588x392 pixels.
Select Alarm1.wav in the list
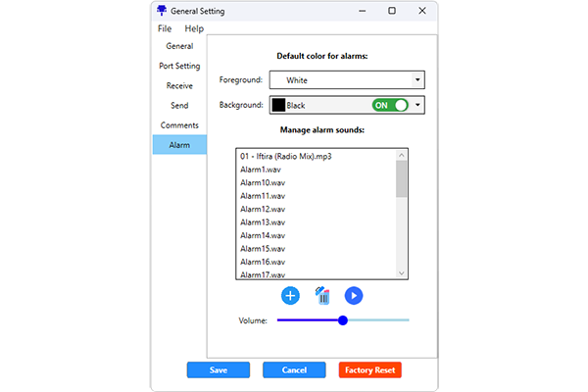317,170
